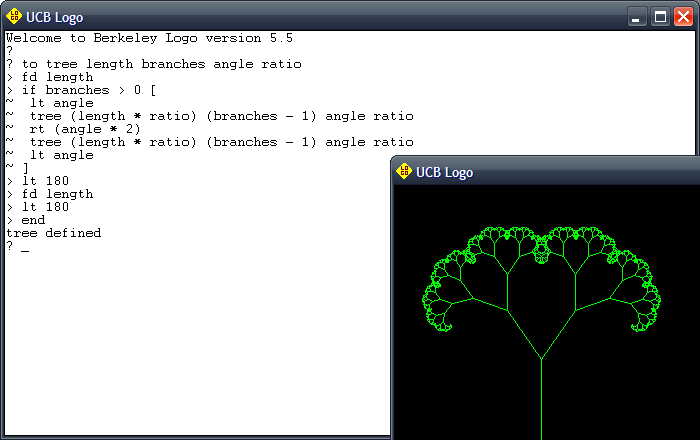Click the first "fd length" line
Screen dimensions: 700x440
[x=58, y=77]
